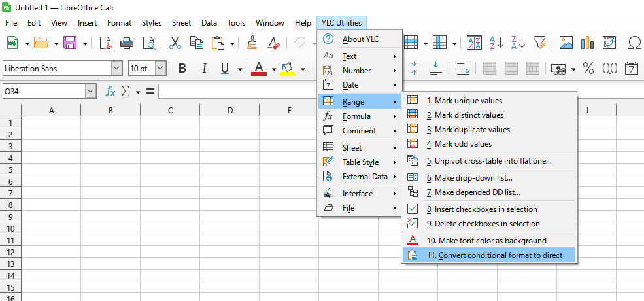The height and width of the screenshot is (301, 644).
Task: Expand the font size dropdown
Action: [x=160, y=69]
